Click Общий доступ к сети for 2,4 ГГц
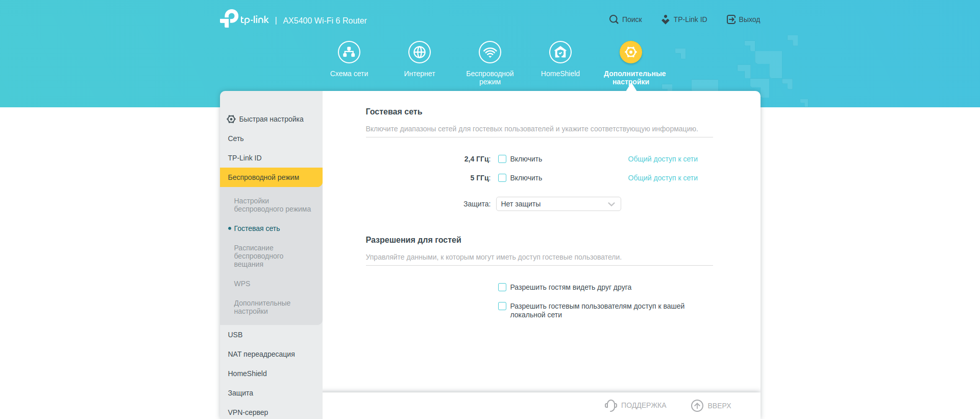 tap(663, 159)
